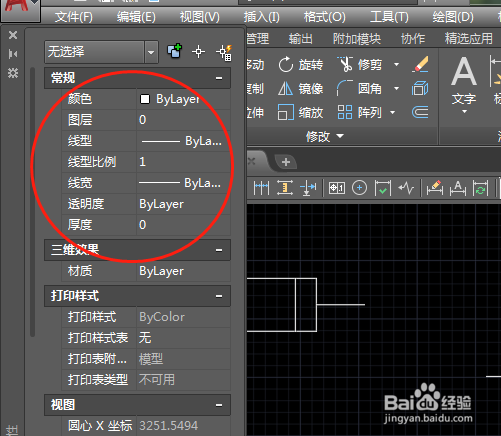The height and width of the screenshot is (436, 501).
Task: Close the Properties palette with X
Action: (13, 35)
